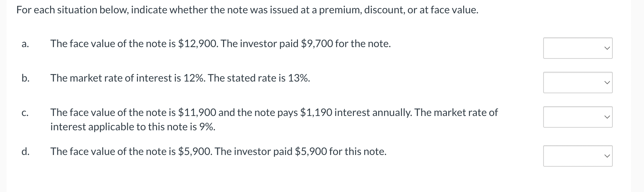644x192 pixels.
Task: Click the text mentioning $5,900 face value
Action: click(x=218, y=151)
